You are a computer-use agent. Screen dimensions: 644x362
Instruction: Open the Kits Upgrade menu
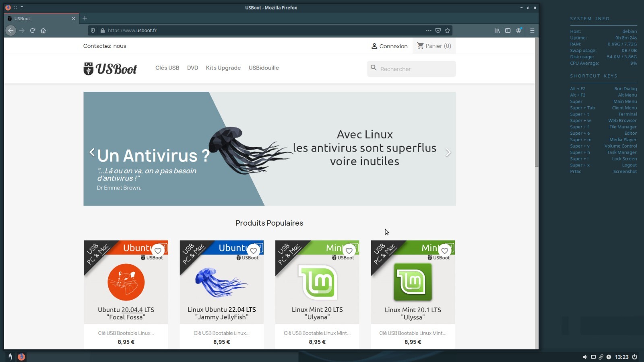pos(223,68)
